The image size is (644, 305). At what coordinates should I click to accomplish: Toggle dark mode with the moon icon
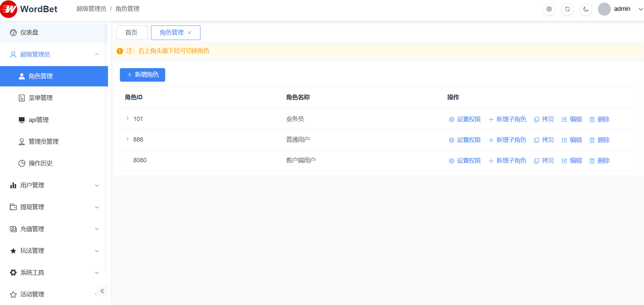[586, 9]
